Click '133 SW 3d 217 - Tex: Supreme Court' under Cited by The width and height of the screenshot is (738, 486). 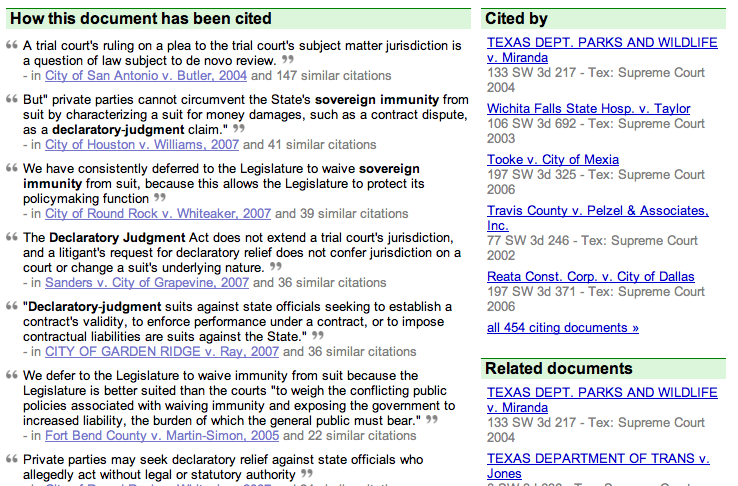596,73
